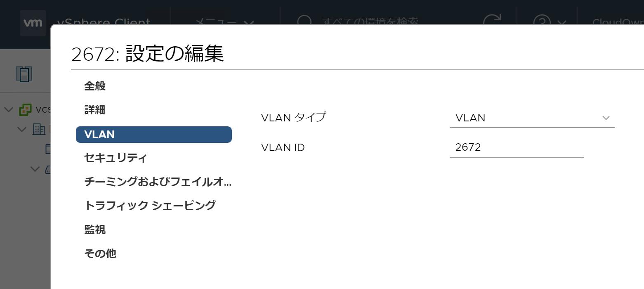Click the search magnifier icon
The width and height of the screenshot is (644, 289).
[304, 21]
